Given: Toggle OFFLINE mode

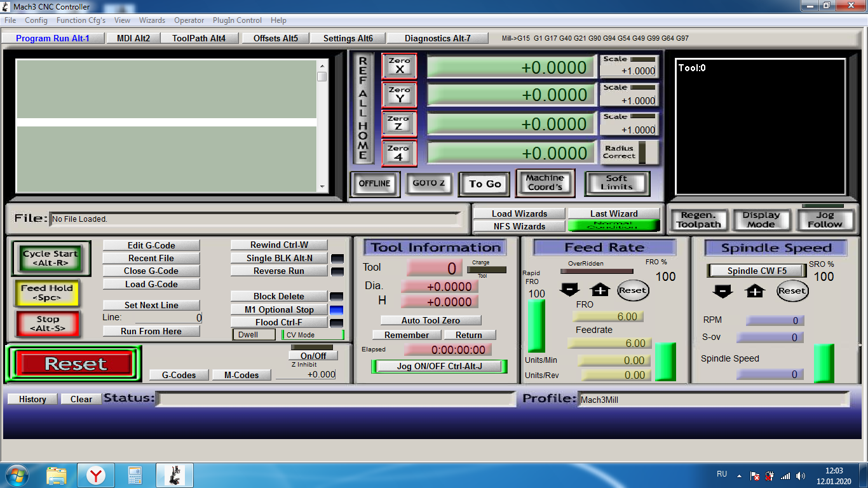Looking at the screenshot, I should coord(375,184).
